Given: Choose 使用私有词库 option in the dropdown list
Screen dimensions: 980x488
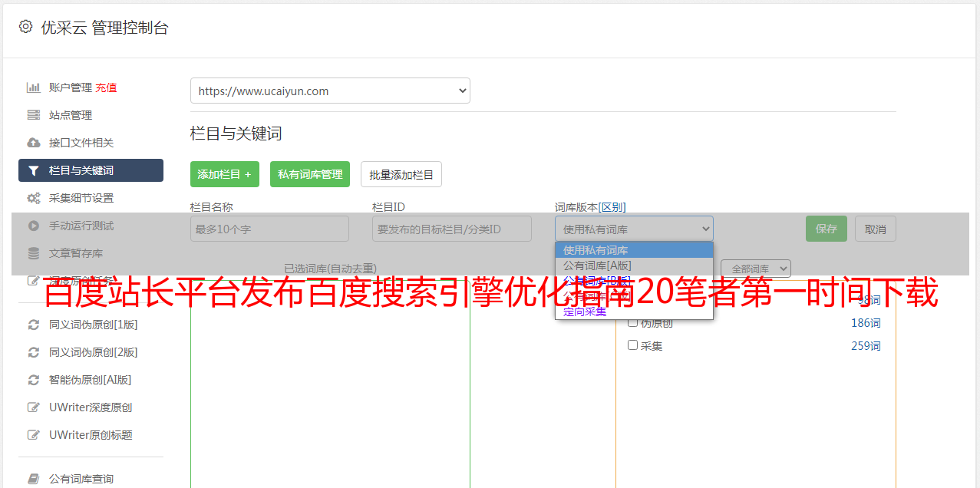Looking at the screenshot, I should (x=634, y=250).
